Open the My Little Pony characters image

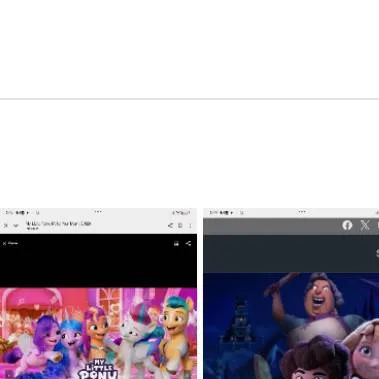98,333
